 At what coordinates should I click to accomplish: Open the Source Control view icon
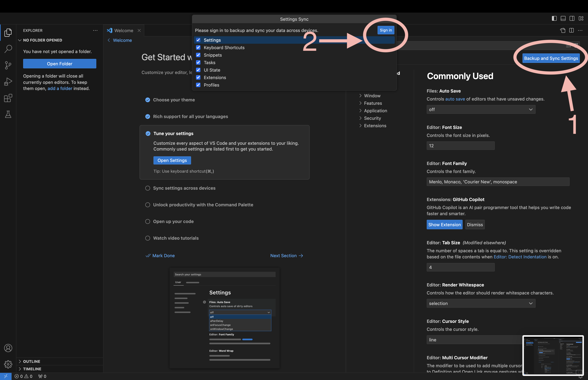(x=8, y=65)
